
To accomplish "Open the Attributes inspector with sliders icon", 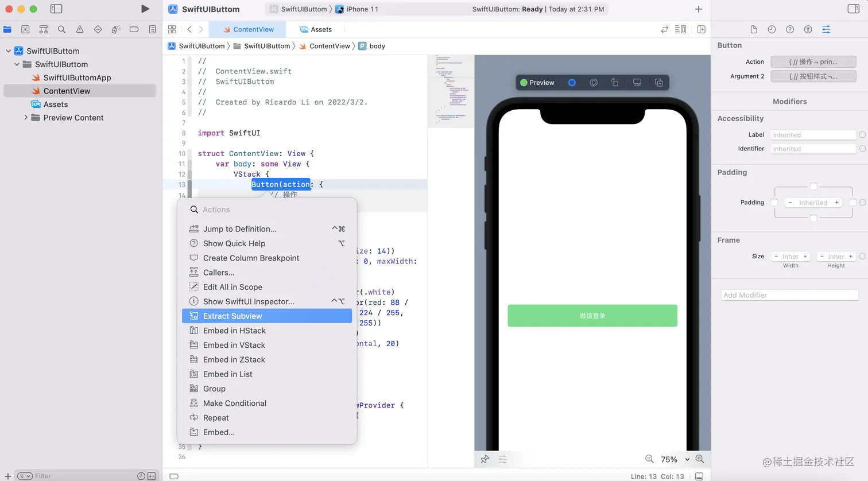I will coord(826,29).
